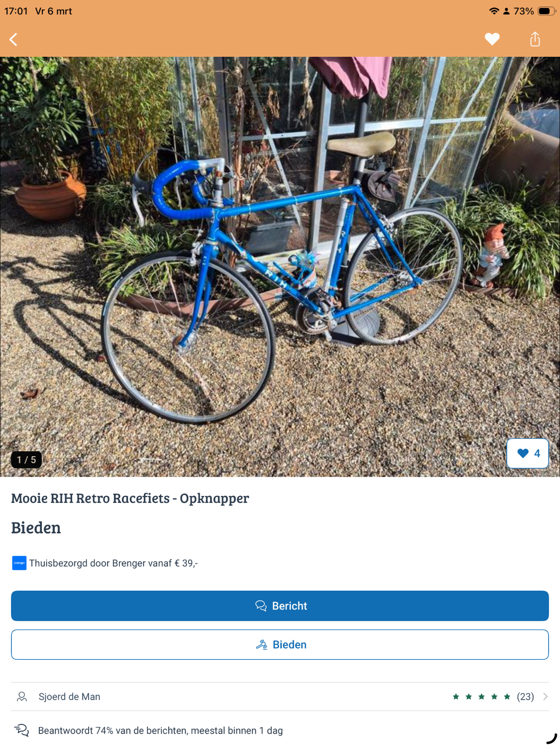Place a bid with the Bieden button

pyautogui.click(x=280, y=644)
